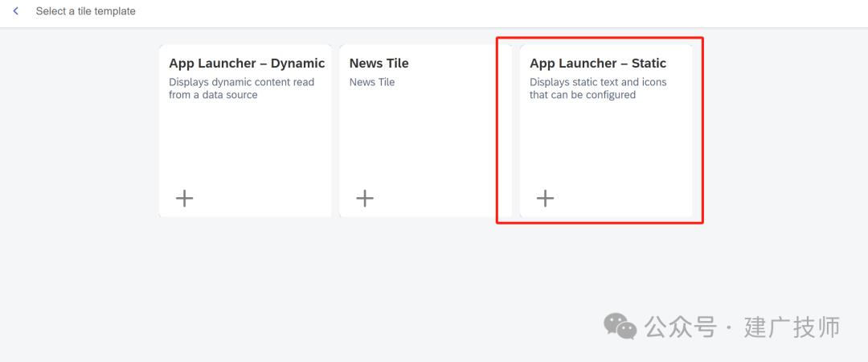The image size is (868, 362).
Task: Select the 'App Launcher – Dynamic' title
Action: tap(247, 64)
